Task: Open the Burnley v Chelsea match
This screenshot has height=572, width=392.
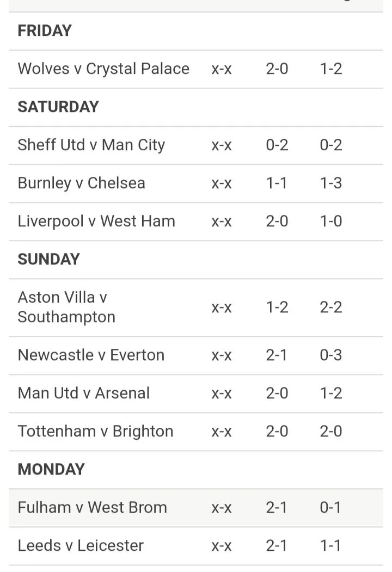Action: [81, 183]
